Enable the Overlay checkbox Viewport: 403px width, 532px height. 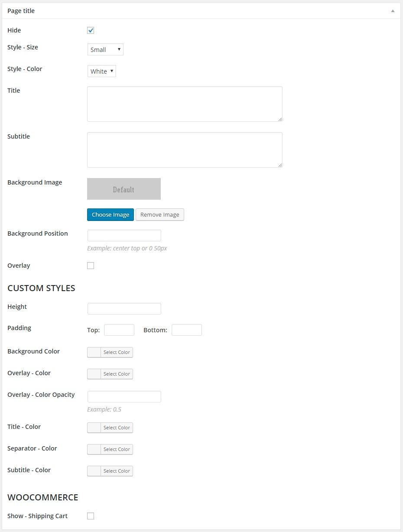(91, 266)
